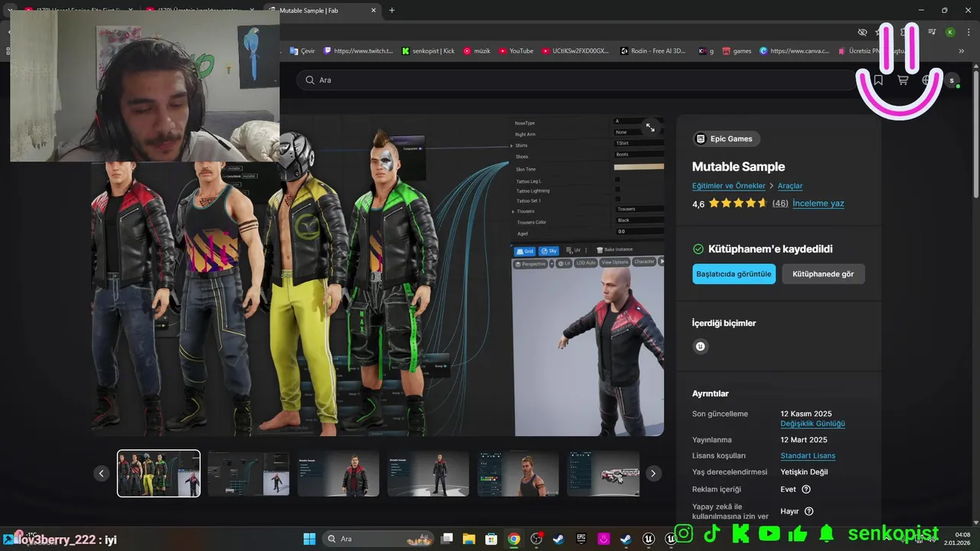This screenshot has width=980, height=551.
Task: Click the Yetişkin Değil value
Action: [x=804, y=472]
